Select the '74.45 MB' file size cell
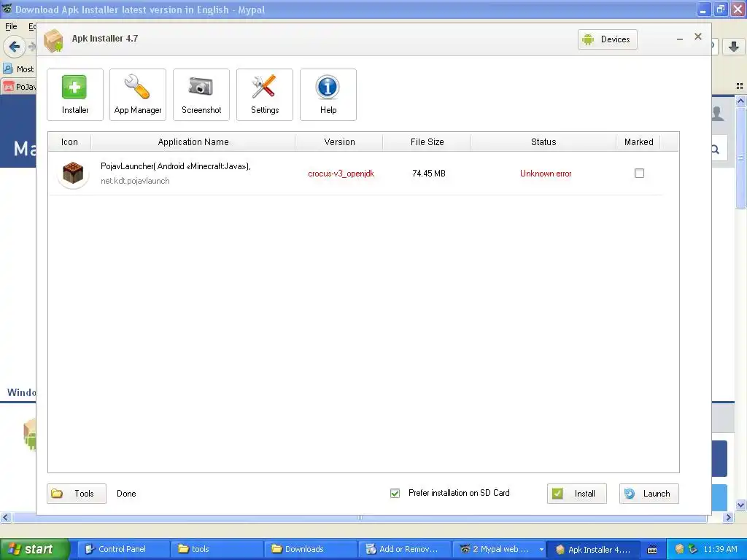The height and width of the screenshot is (560, 747). (429, 174)
